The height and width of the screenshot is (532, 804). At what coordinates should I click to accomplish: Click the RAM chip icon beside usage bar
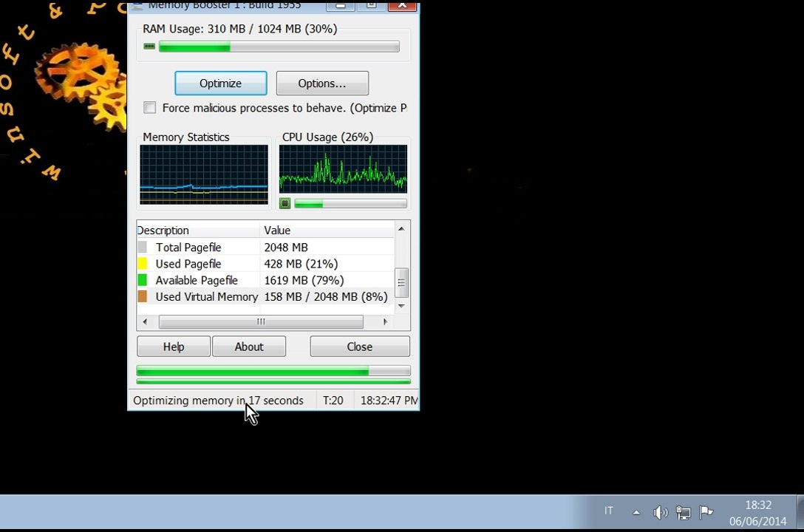click(x=149, y=46)
